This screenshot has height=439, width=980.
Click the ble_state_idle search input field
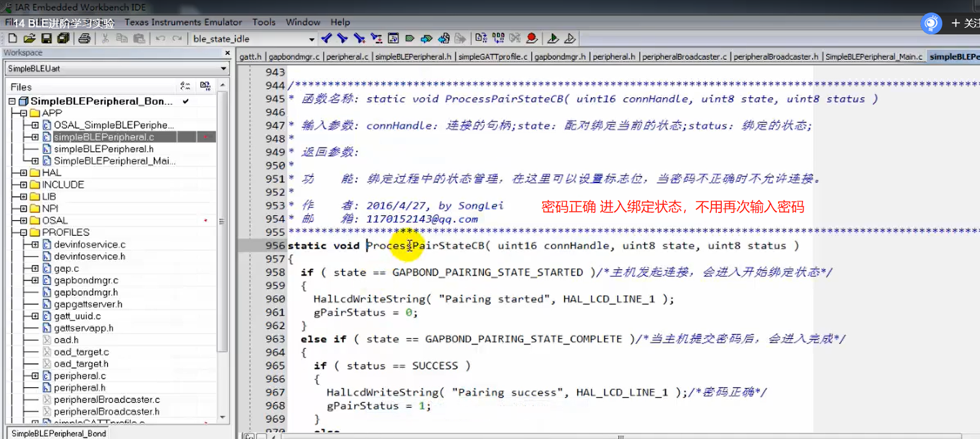click(248, 39)
